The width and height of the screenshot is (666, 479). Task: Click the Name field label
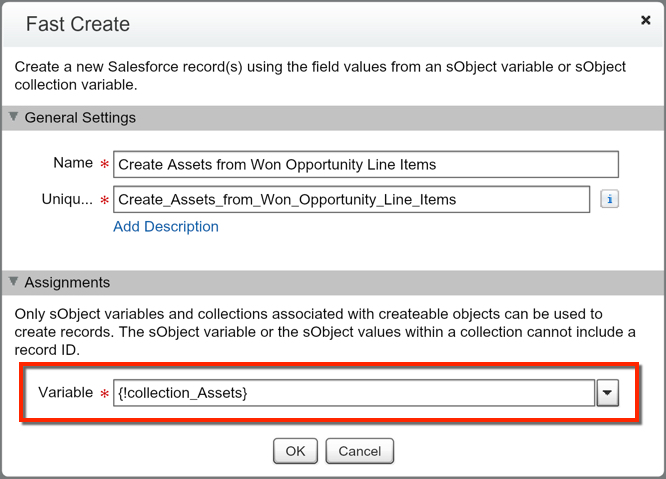coord(72,163)
